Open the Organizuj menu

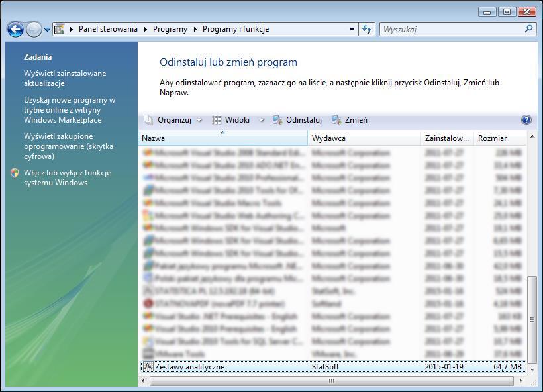[174, 120]
